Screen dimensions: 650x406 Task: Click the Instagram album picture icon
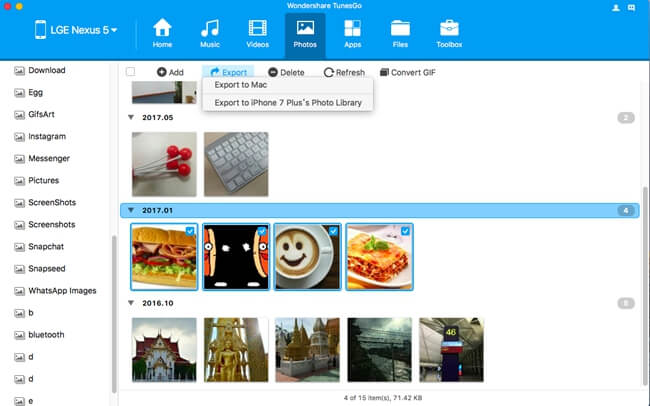pos(19,137)
